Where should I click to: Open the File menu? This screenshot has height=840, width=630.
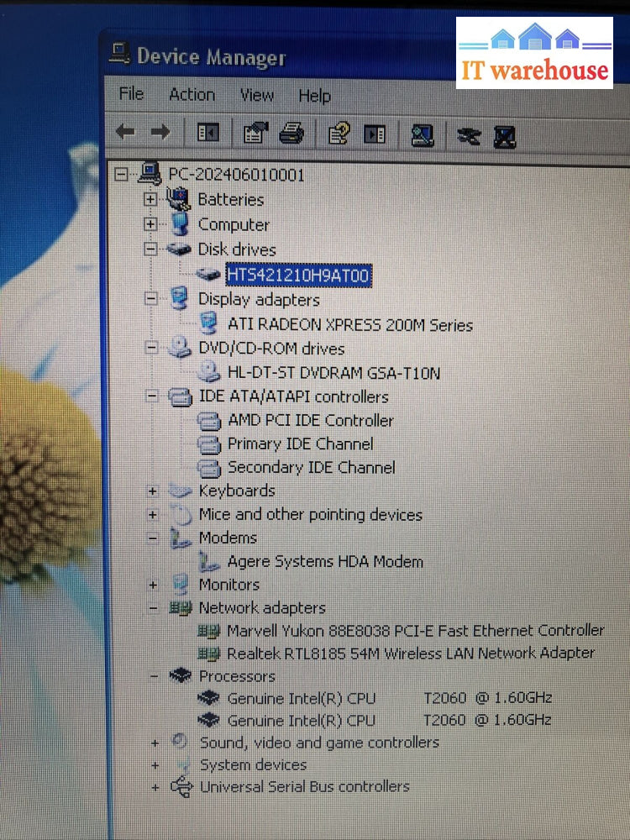(131, 94)
